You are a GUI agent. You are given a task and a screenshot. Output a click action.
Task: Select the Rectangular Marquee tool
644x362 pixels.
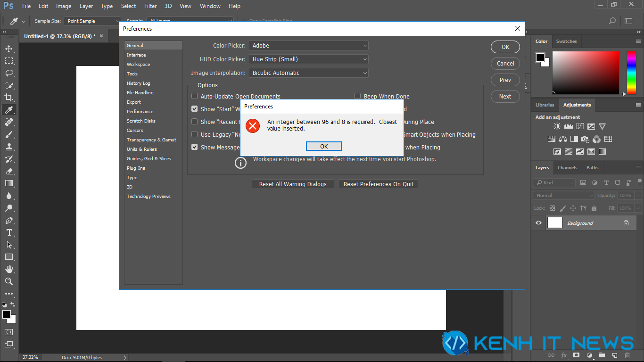coord(8,61)
